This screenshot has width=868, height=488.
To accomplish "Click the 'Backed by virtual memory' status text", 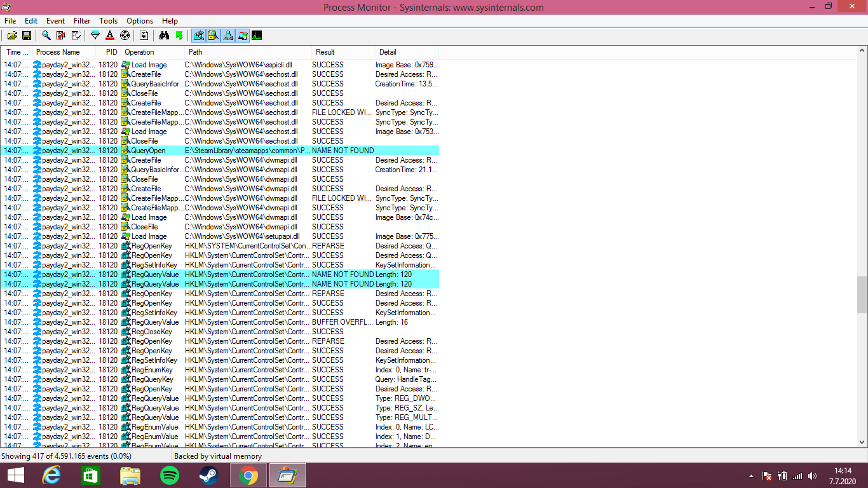I will pyautogui.click(x=218, y=456).
